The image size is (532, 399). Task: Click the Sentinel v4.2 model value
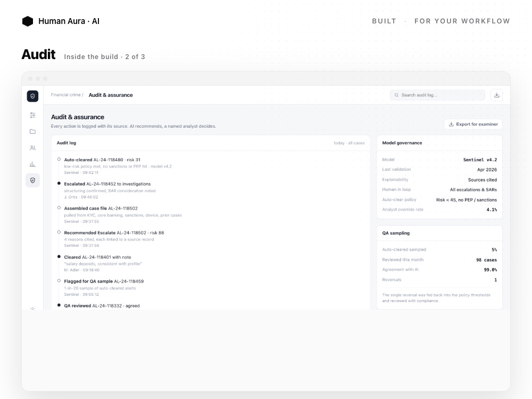click(480, 160)
